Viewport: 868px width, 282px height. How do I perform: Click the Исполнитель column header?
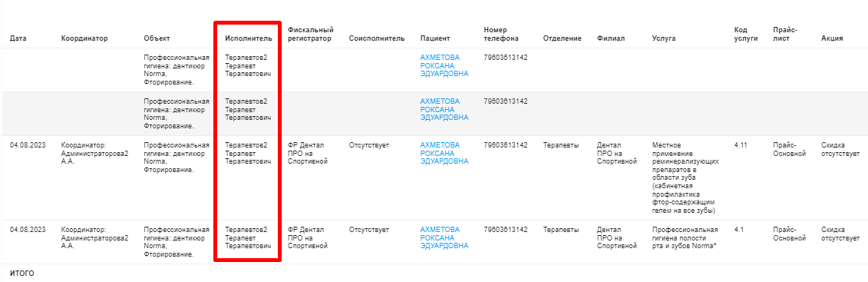pos(249,38)
